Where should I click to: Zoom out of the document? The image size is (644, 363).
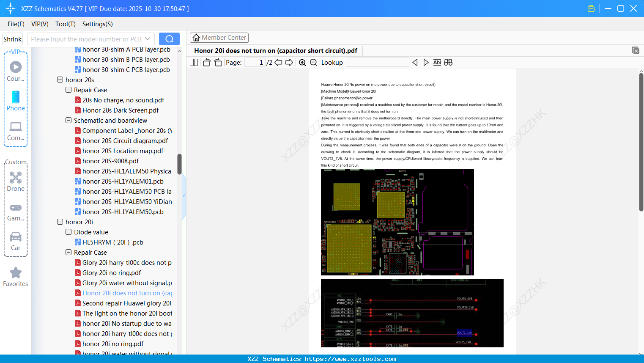point(313,63)
